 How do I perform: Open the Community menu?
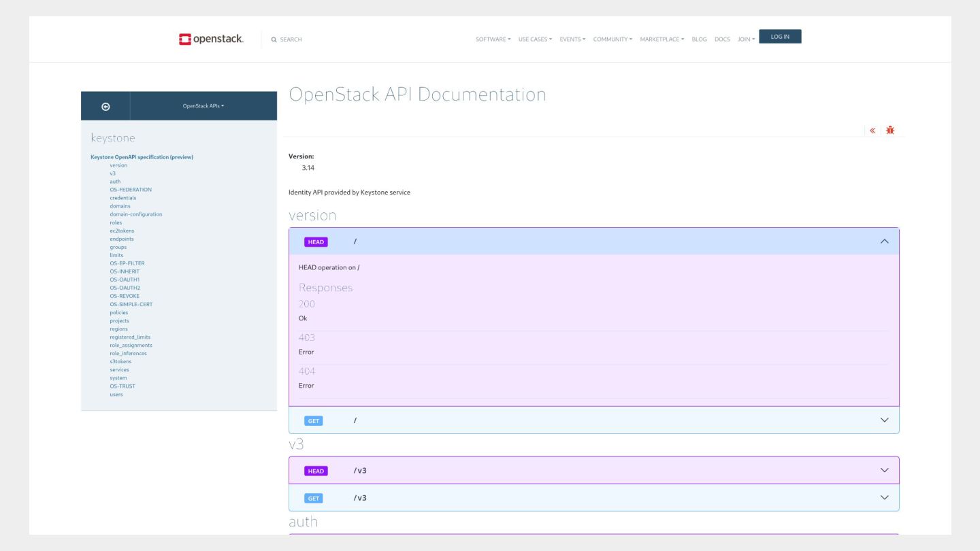[x=612, y=39]
